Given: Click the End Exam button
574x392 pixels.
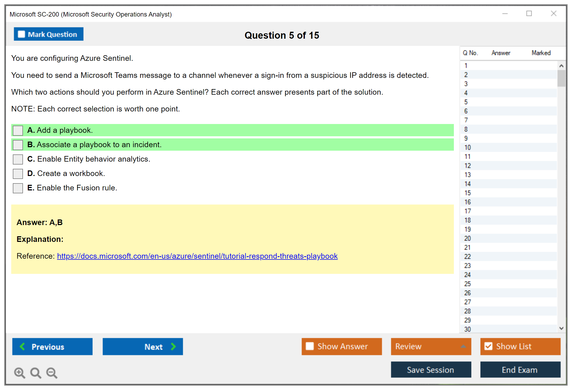Looking at the screenshot, I should pos(520,370).
